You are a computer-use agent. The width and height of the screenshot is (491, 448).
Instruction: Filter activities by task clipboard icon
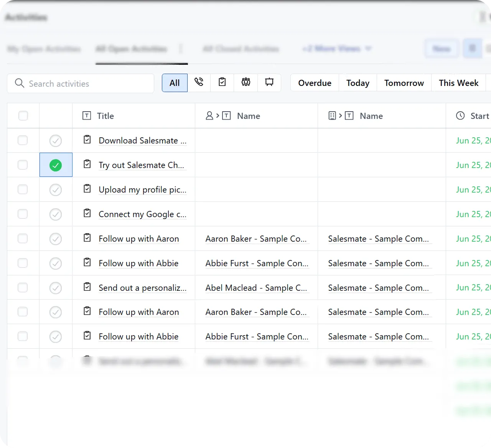point(222,82)
